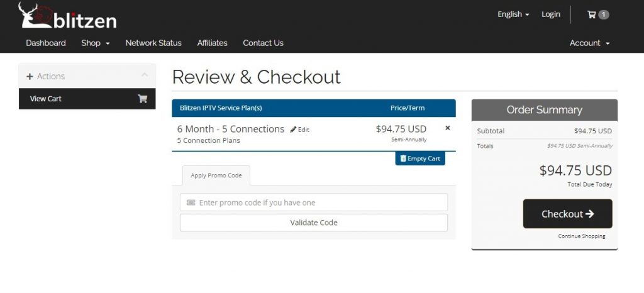This screenshot has width=644, height=293.
Task: Click the Login link
Action: (x=551, y=14)
